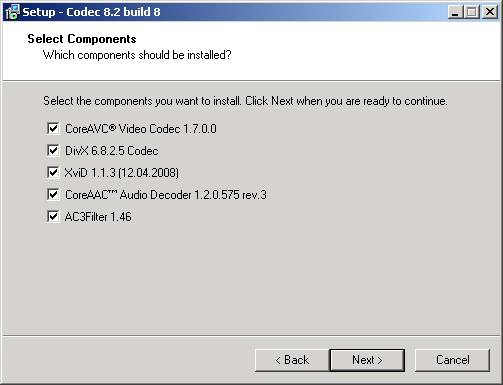Close the Setup window with the X
The width and height of the screenshot is (503, 385).
pyautogui.click(x=490, y=12)
